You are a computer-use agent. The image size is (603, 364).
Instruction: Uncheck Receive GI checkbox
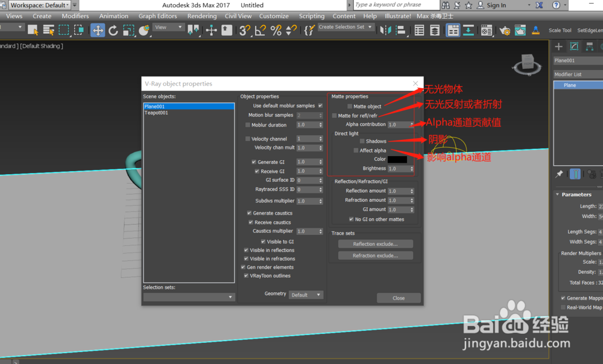(257, 171)
